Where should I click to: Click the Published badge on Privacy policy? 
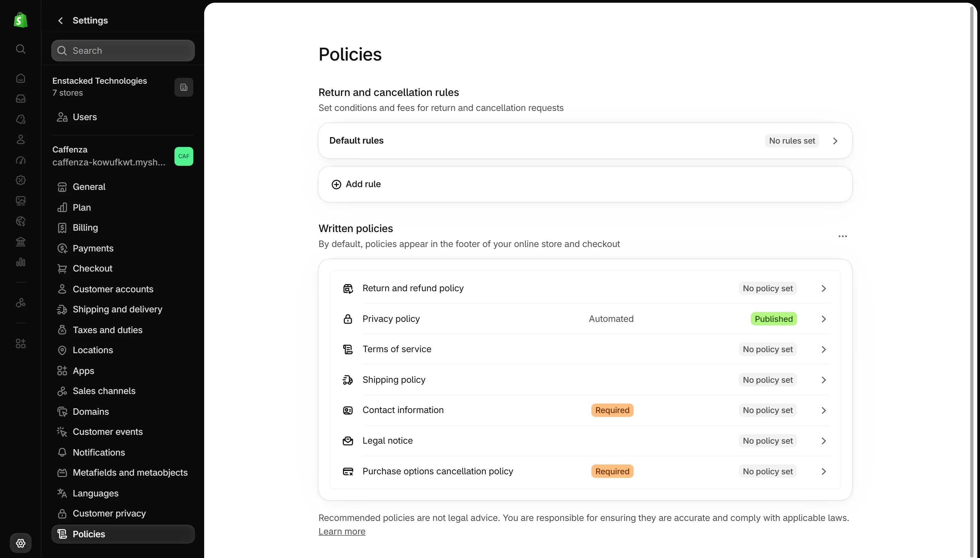(773, 319)
